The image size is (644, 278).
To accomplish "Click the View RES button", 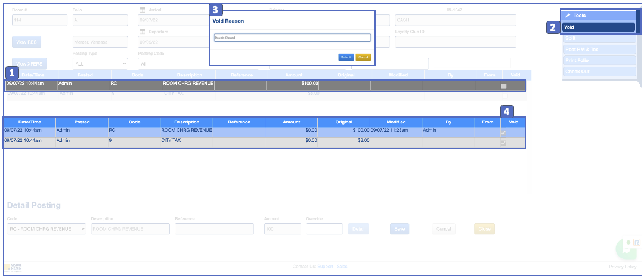I will click(x=26, y=42).
